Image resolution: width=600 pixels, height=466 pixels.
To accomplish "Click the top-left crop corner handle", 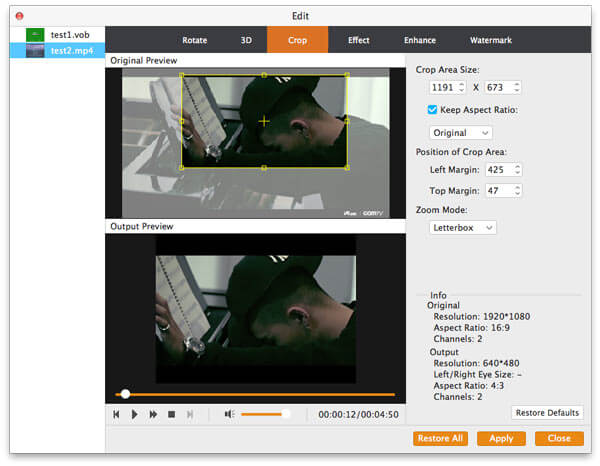I will (x=182, y=75).
